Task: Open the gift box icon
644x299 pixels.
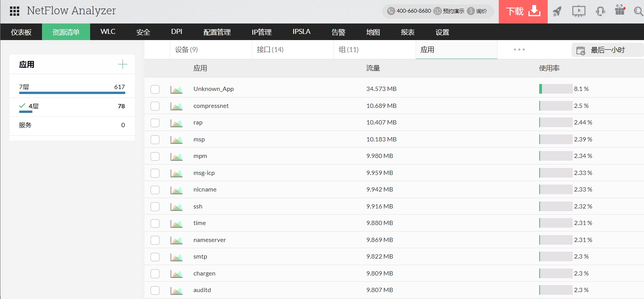Action: (620, 10)
